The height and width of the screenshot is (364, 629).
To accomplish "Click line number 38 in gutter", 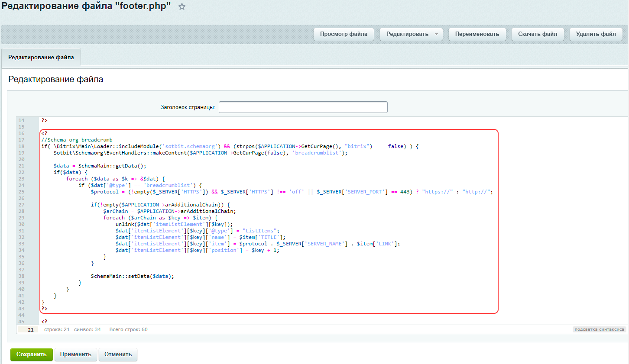I will 22,276.
